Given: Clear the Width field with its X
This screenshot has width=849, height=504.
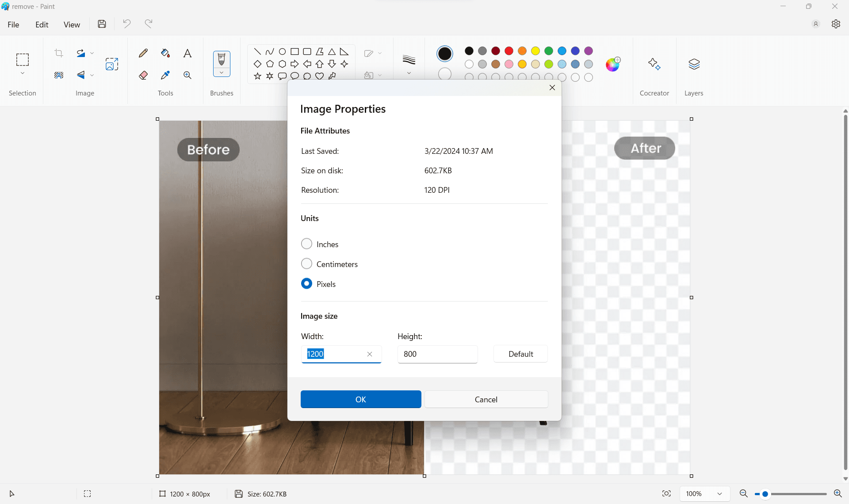Looking at the screenshot, I should [370, 354].
